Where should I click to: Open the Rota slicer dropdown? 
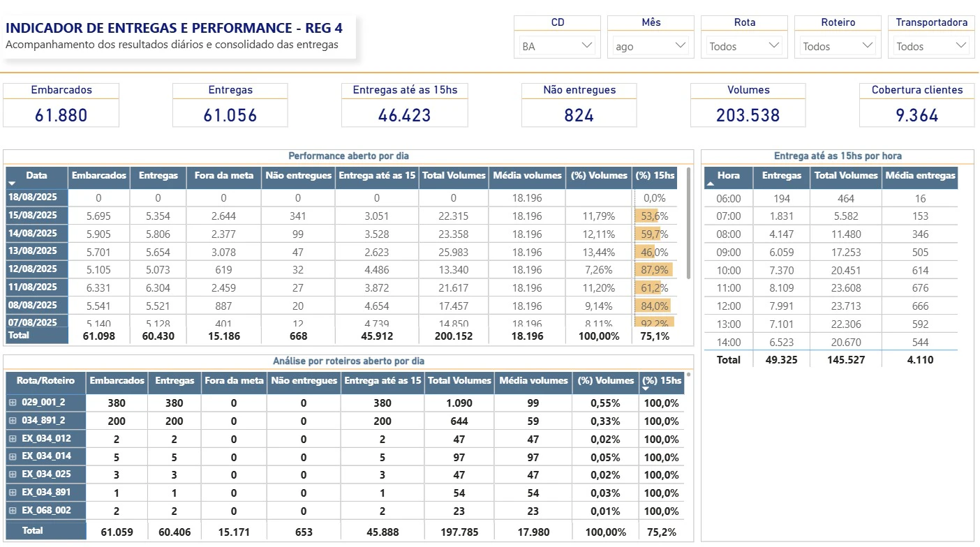(x=745, y=47)
